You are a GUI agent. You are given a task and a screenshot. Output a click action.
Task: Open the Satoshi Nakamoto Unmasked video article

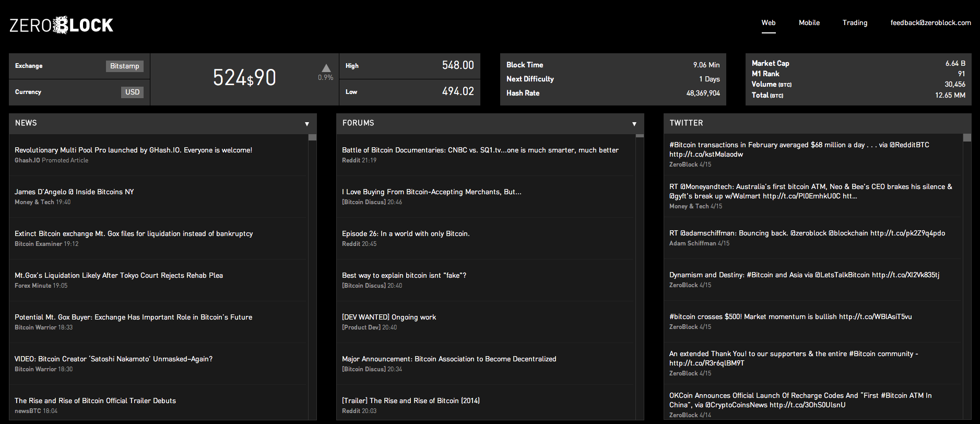pyautogui.click(x=113, y=359)
